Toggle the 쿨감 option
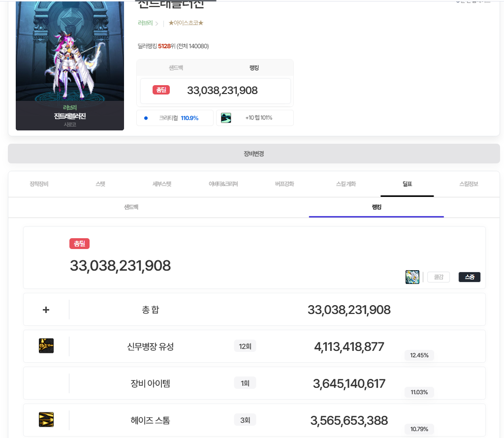Image resolution: width=504 pixels, height=438 pixels. pos(438,277)
